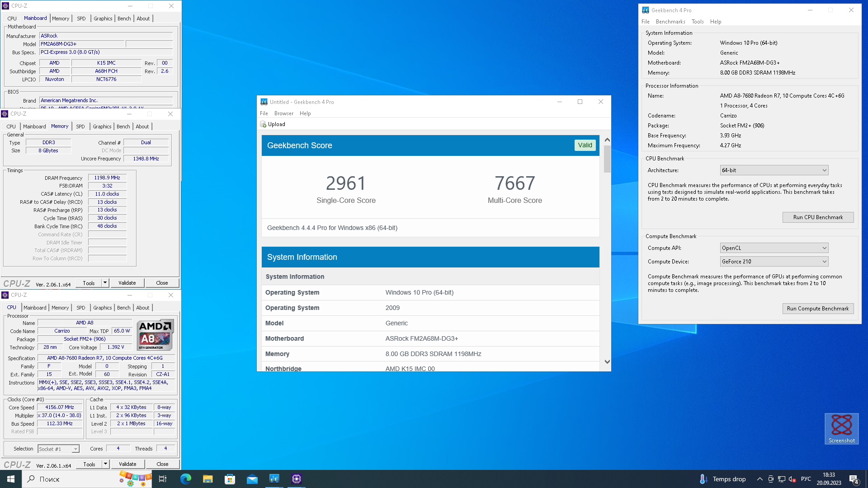868x488 pixels.
Task: Open the SPD tab in CPU-Z Memory window
Action: [80, 127]
